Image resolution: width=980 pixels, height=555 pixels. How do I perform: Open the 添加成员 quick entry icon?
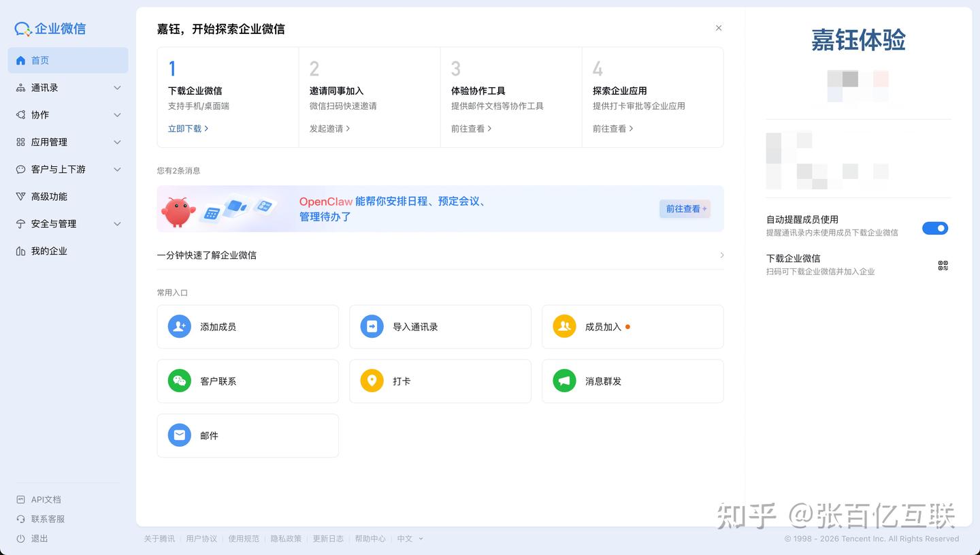179,326
